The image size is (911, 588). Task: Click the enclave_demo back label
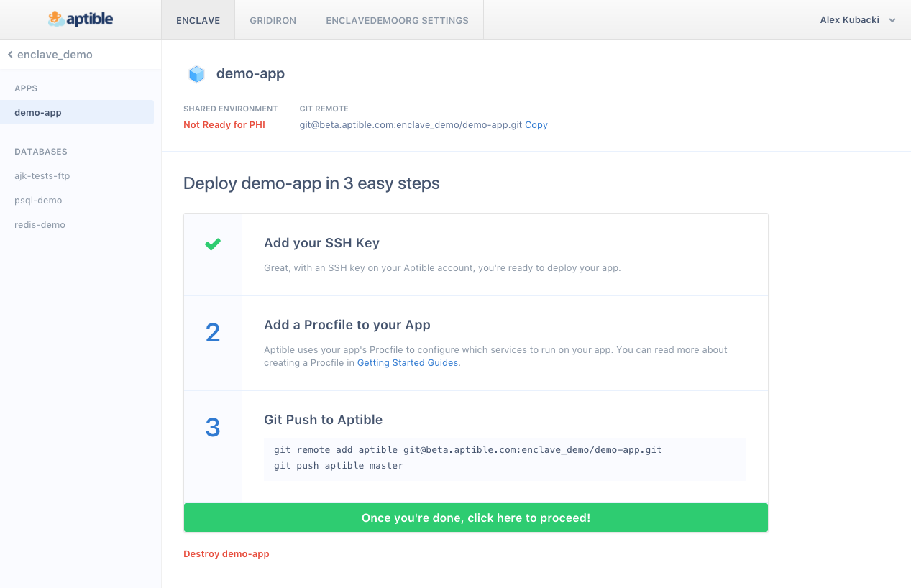pyautogui.click(x=55, y=55)
